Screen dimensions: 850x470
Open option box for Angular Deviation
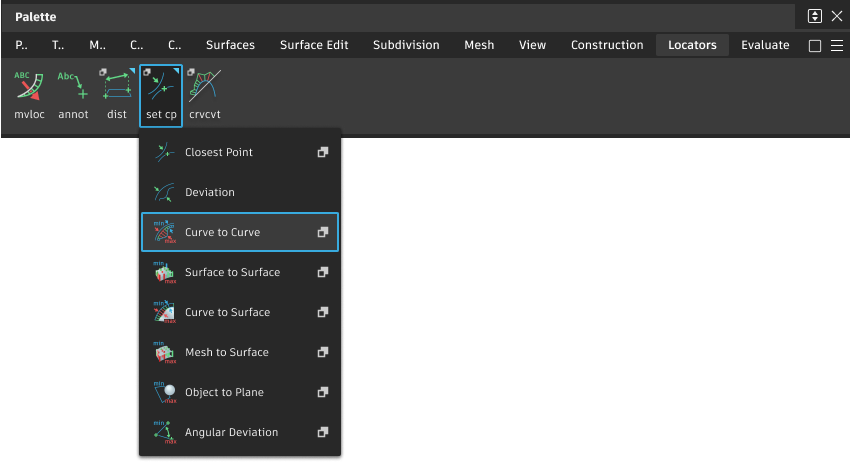(x=323, y=432)
